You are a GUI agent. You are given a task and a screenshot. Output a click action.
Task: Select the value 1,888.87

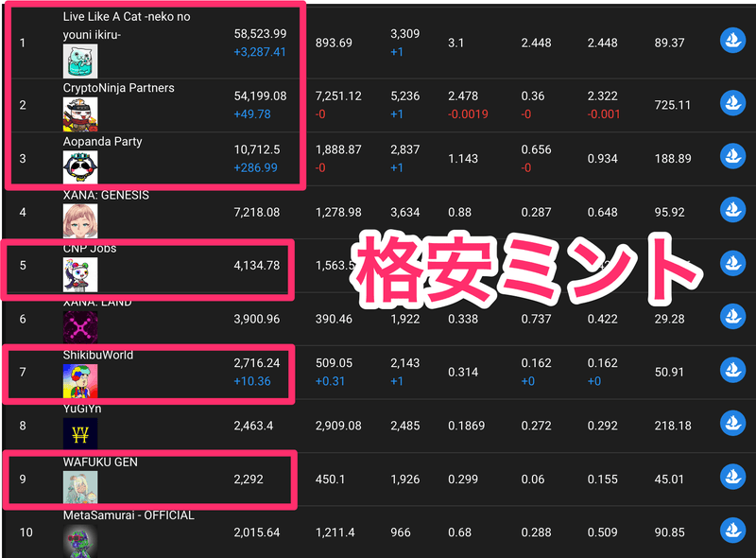338,149
